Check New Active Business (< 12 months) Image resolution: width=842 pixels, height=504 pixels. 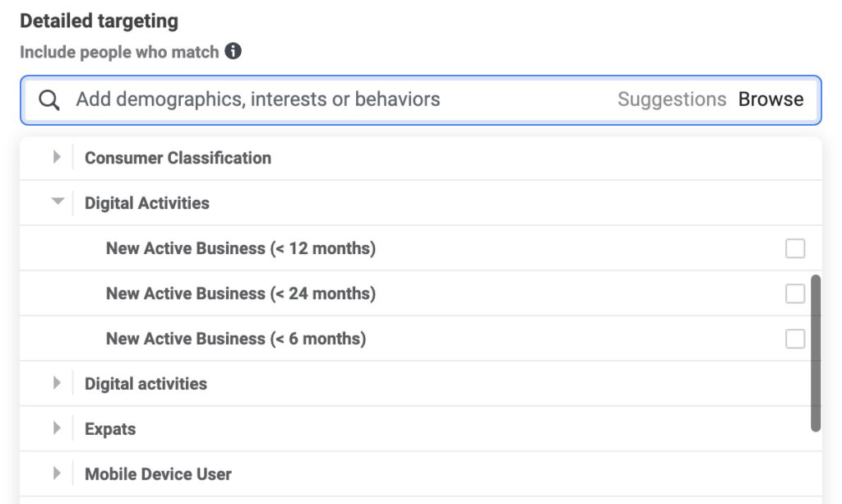794,247
